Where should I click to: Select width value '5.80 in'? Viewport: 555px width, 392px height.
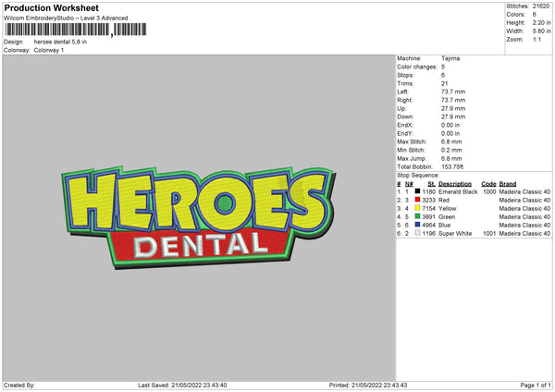click(x=541, y=31)
